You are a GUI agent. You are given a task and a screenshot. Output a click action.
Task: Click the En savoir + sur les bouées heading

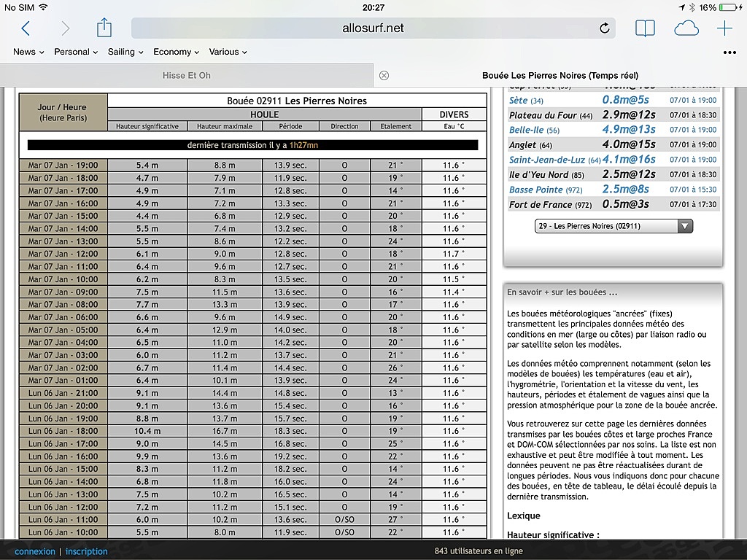click(562, 292)
